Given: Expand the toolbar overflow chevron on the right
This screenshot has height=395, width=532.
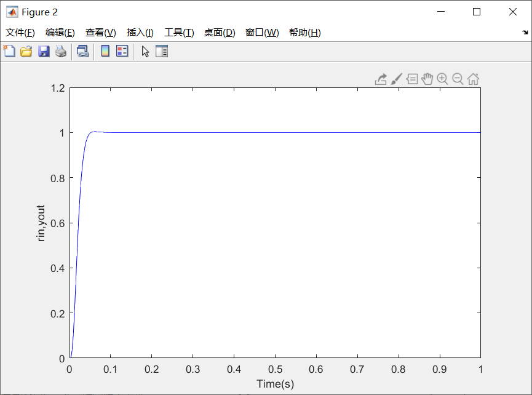Looking at the screenshot, I should click(524, 33).
